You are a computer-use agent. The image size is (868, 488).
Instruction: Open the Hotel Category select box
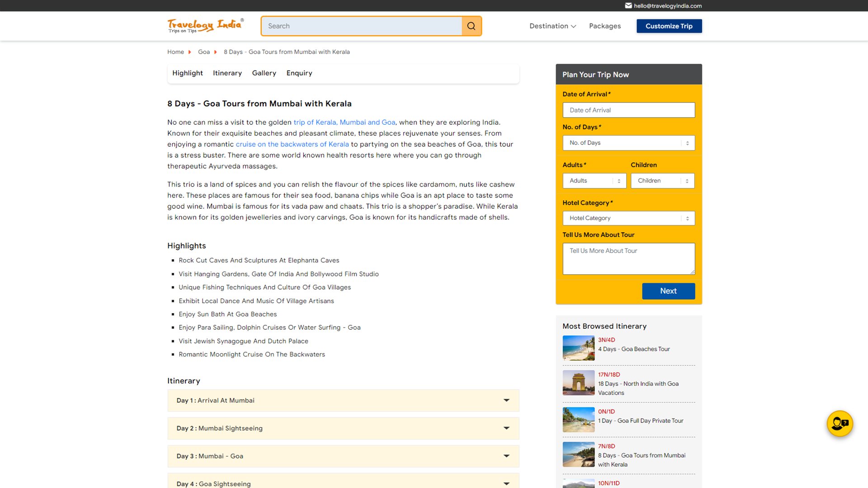628,218
